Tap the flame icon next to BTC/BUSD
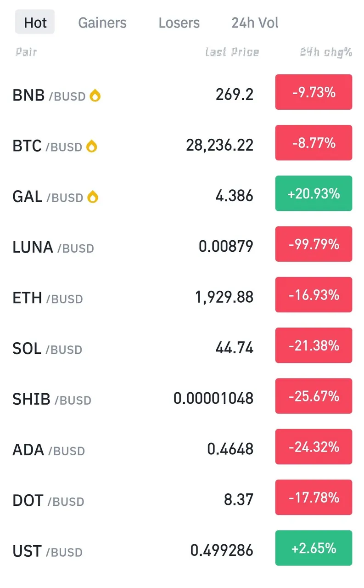 coord(92,147)
